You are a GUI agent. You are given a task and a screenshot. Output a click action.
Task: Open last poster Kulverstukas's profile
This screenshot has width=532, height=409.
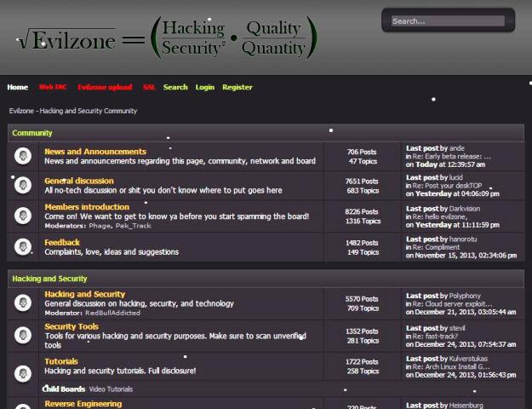point(468,359)
